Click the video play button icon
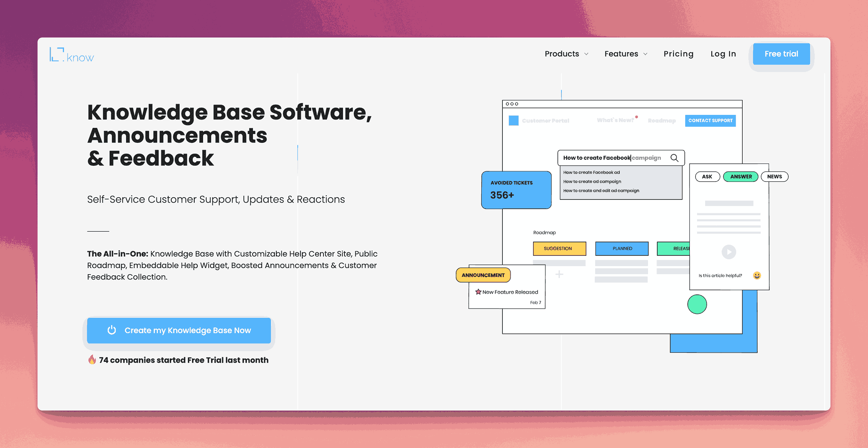868x448 pixels. point(729,252)
